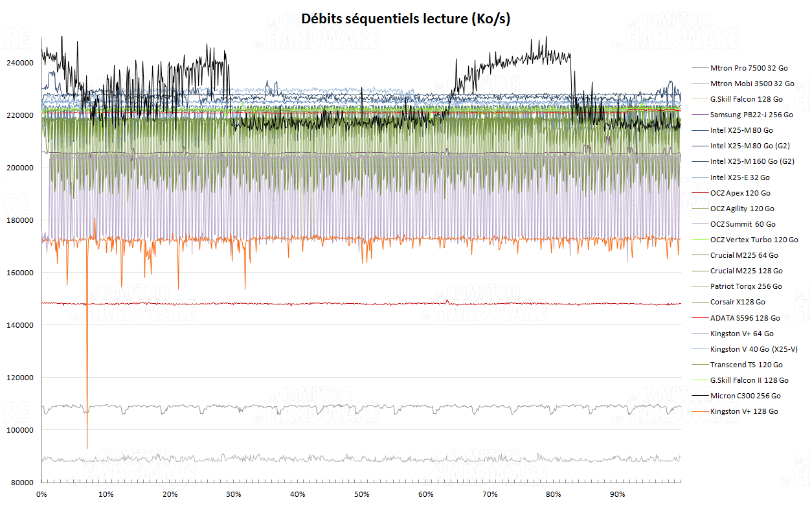Click the Transcend TS 120 Go legend label

pos(746,365)
